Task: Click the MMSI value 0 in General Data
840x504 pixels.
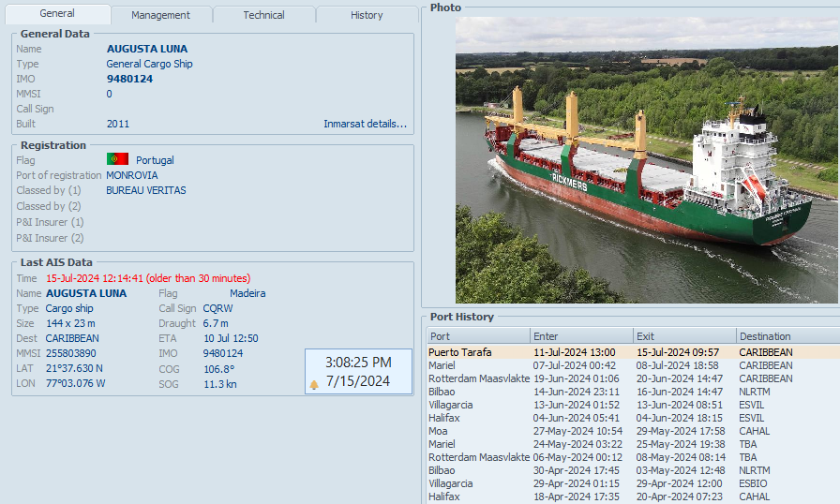Action: pos(110,94)
